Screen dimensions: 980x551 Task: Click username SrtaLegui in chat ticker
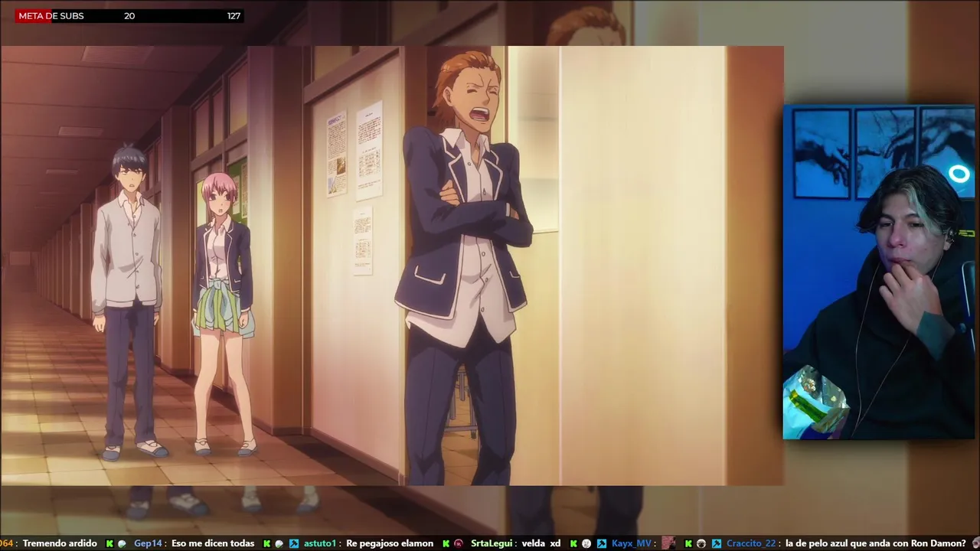pyautogui.click(x=491, y=543)
